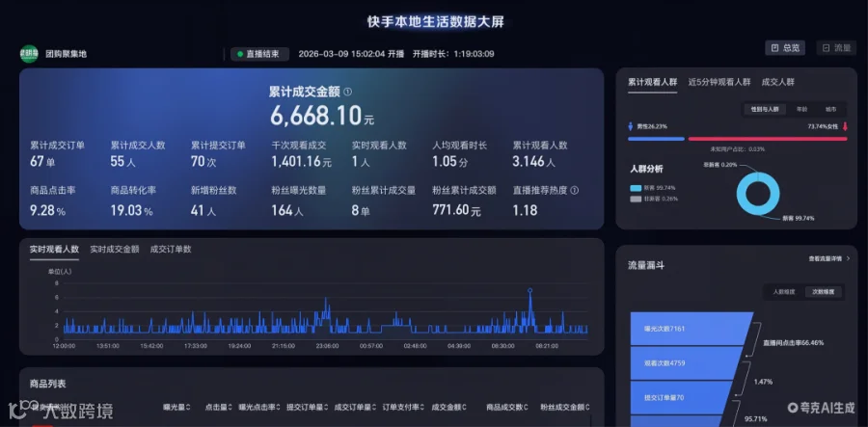Image resolution: width=868 pixels, height=427 pixels.
Task: Sort the product list by 成交金额
Action: point(448,407)
